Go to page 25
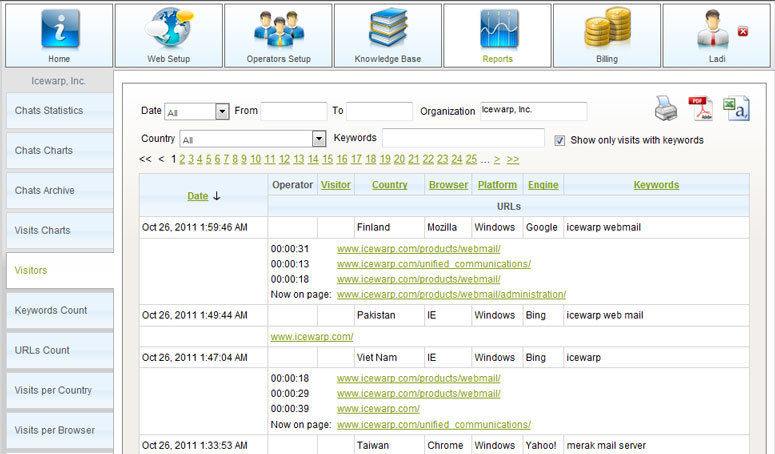 coord(472,159)
